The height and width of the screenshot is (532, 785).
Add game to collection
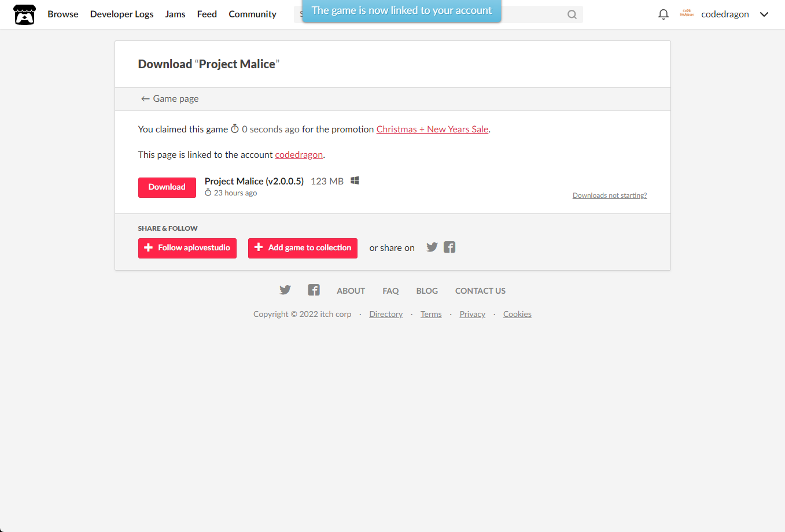tap(303, 248)
